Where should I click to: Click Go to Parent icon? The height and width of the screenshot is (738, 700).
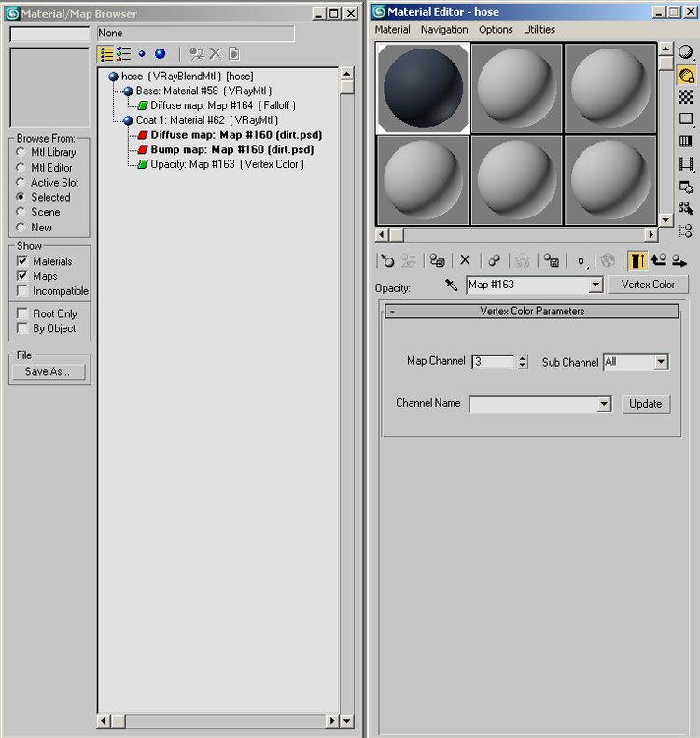click(659, 261)
